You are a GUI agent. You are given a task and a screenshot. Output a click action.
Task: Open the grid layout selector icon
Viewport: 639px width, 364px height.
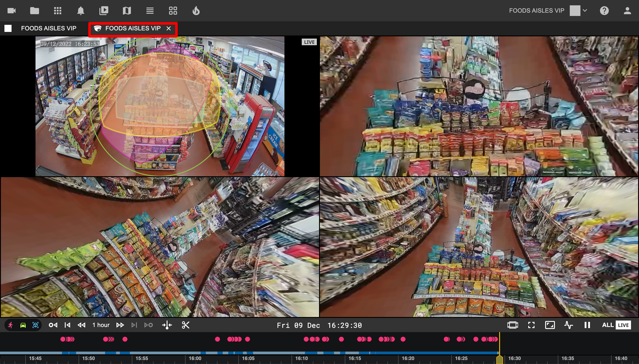(x=173, y=11)
